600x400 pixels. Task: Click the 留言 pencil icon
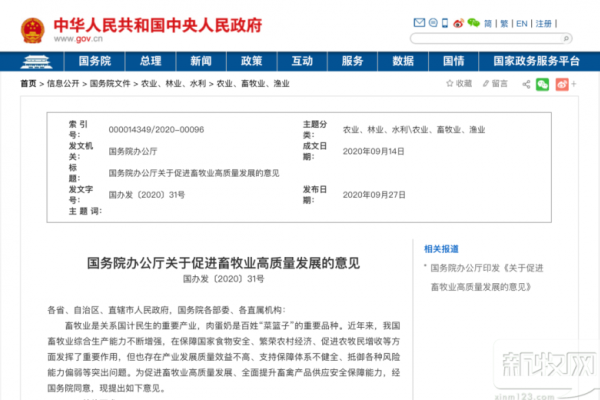click(x=486, y=83)
